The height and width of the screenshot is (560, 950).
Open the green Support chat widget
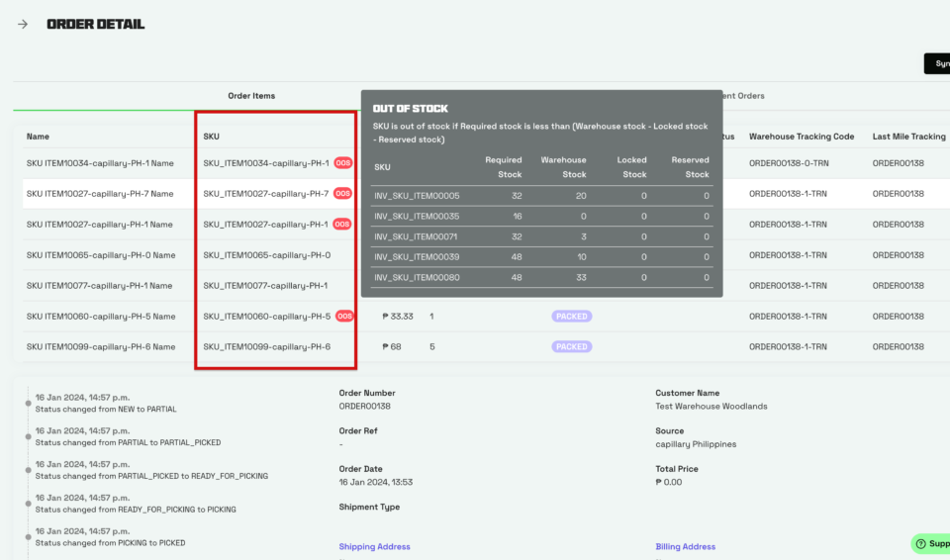tap(930, 543)
